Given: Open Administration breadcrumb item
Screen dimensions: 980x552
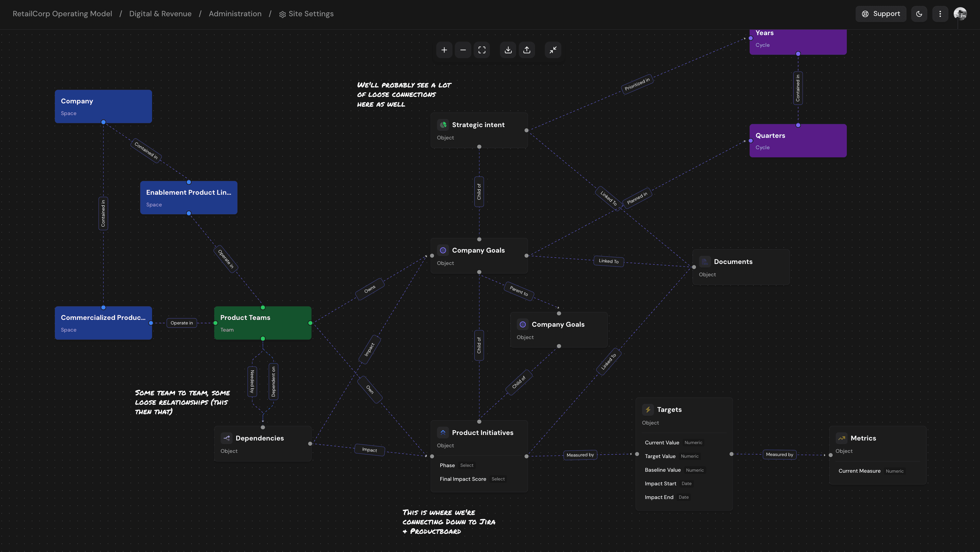Looking at the screenshot, I should (235, 14).
